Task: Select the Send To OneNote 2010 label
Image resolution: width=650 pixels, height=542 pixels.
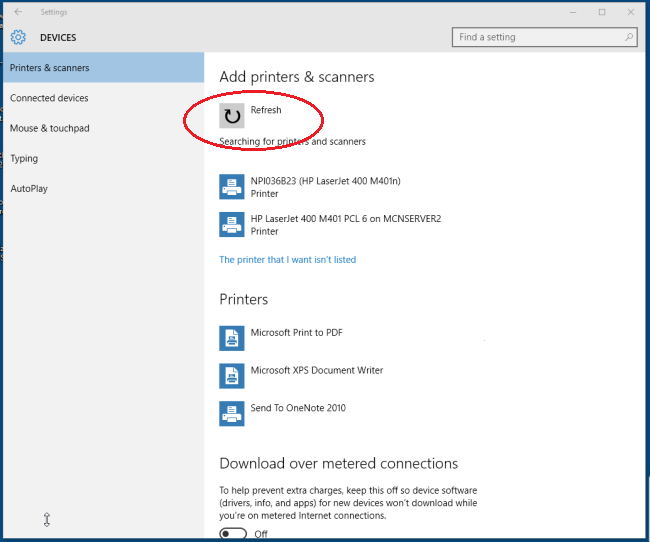Action: (298, 408)
